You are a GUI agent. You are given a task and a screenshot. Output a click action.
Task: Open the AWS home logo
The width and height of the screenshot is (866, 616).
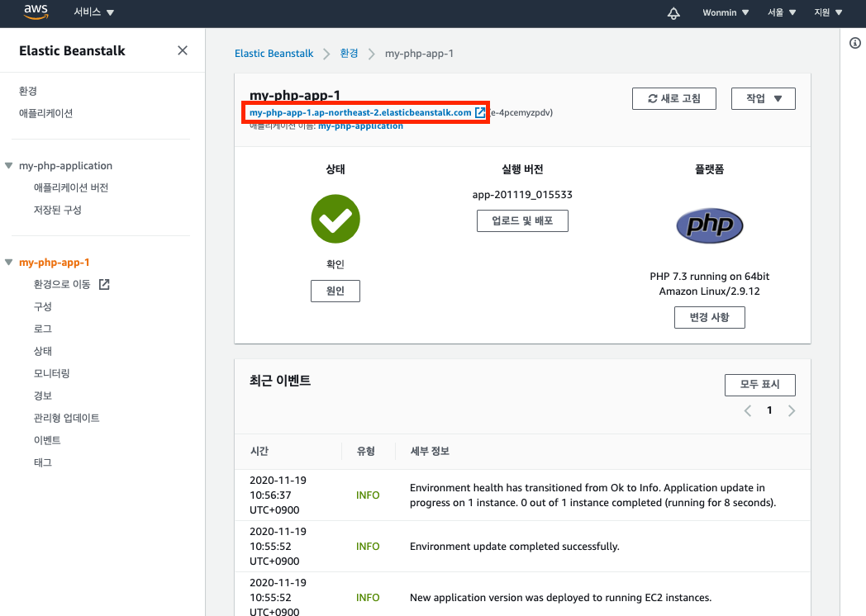tap(36, 12)
